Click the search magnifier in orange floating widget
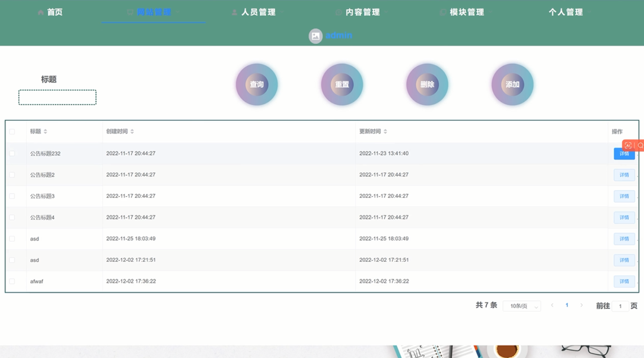Screen dimensions: 644x358 click(x=640, y=145)
